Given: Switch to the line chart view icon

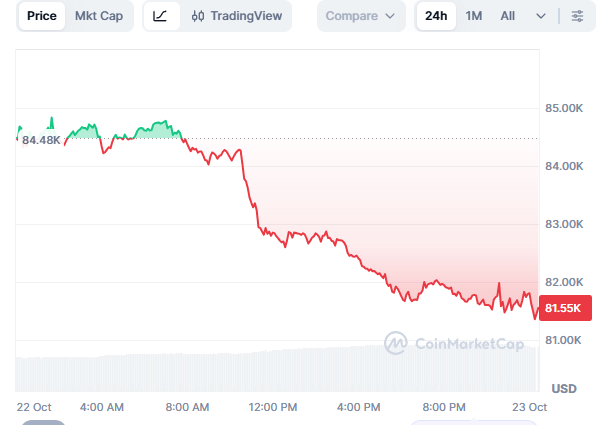Looking at the screenshot, I should 161,16.
